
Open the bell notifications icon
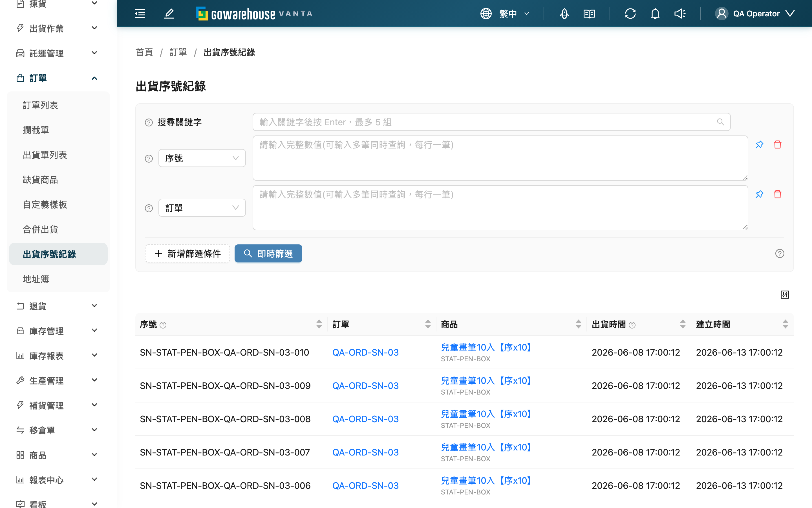655,14
